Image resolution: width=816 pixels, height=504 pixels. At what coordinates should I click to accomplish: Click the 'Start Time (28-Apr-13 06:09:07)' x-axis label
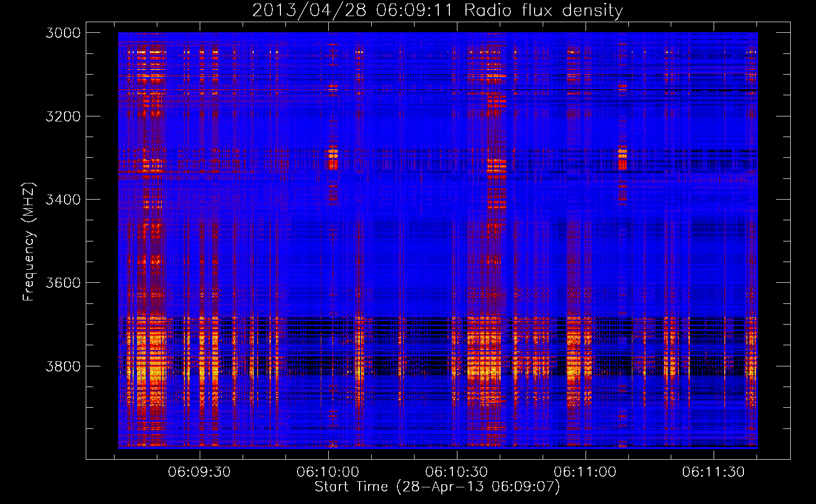point(437,487)
